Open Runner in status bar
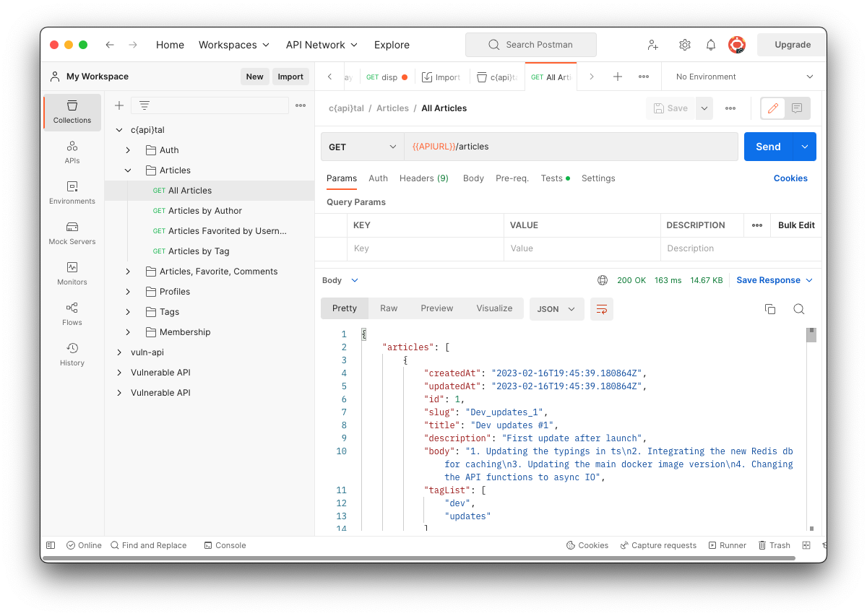This screenshot has height=616, width=867. coord(728,545)
